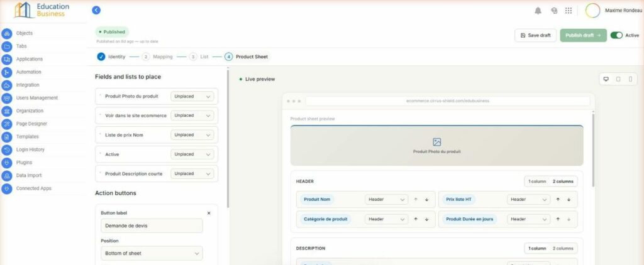This screenshot has height=265, width=644.
Task: Open the notifications bell
Action: pos(538,11)
